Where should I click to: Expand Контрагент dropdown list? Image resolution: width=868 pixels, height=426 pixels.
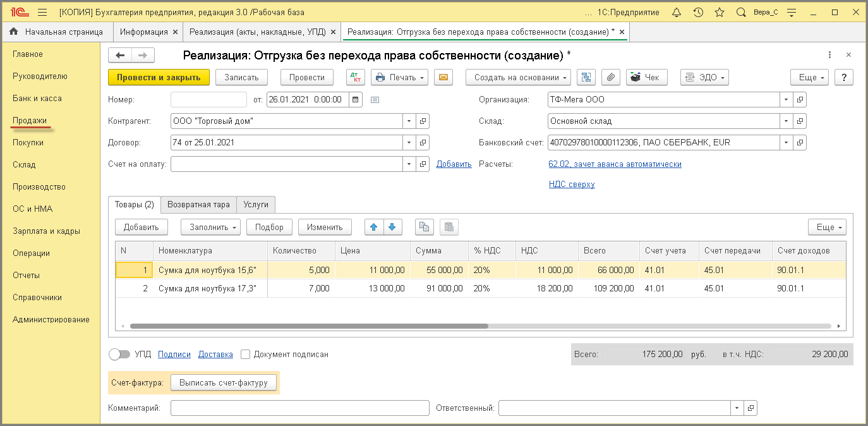(x=409, y=121)
